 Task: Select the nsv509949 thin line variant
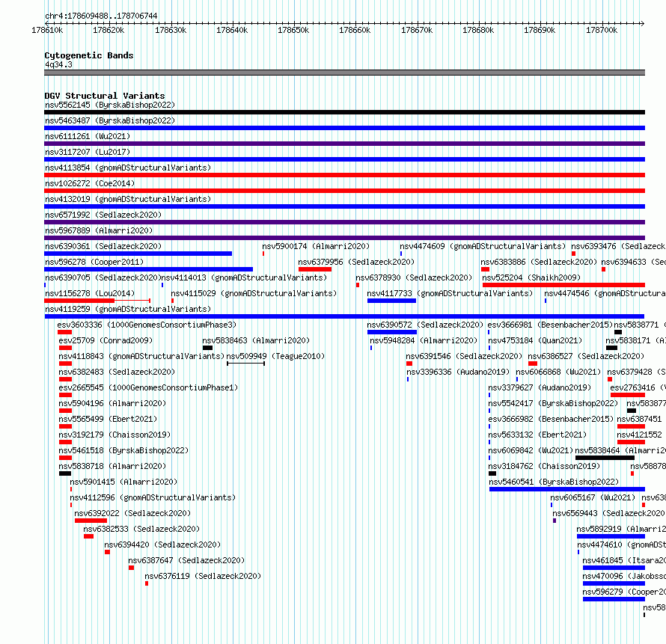246,364
